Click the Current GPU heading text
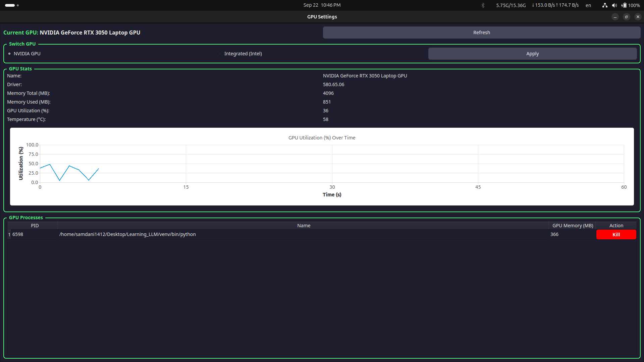 point(72,33)
